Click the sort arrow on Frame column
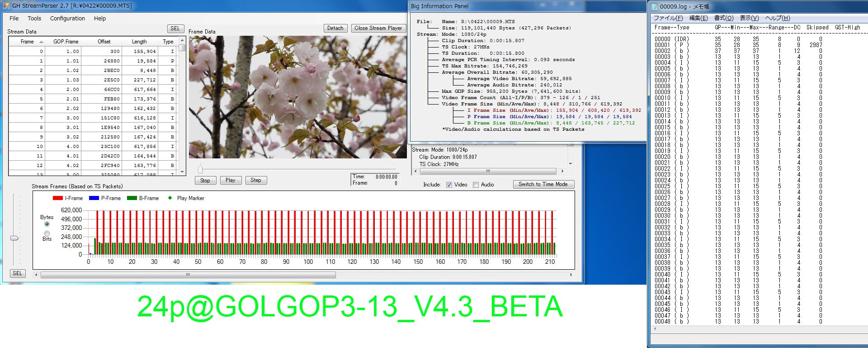 pyautogui.click(x=42, y=42)
